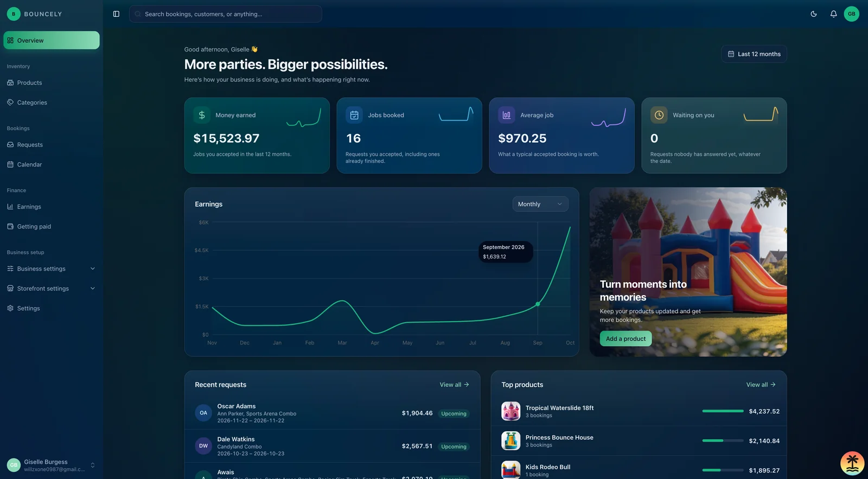Viewport: 868px width, 479px height.
Task: View all recent requests
Action: [x=455, y=385]
